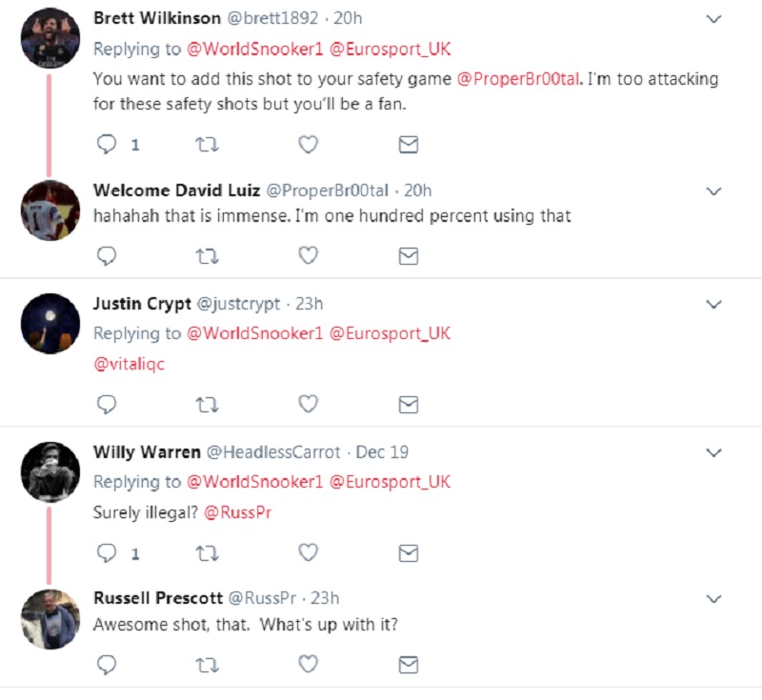Like Russell Prescott's tweet
The height and width of the screenshot is (700, 762).
308,664
